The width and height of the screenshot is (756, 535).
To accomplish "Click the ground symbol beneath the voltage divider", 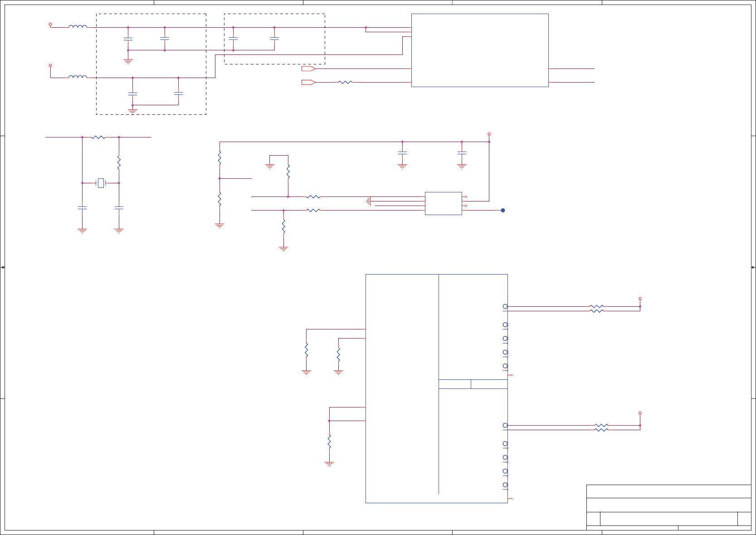I will (x=219, y=226).
